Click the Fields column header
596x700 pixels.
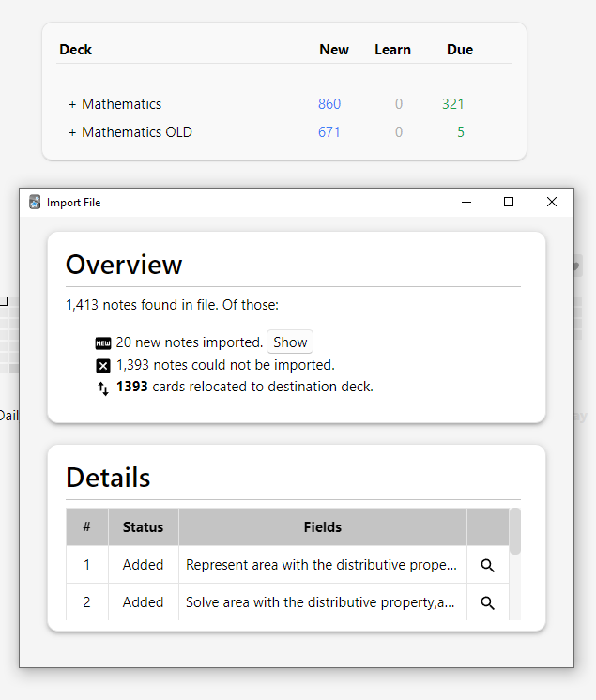322,527
